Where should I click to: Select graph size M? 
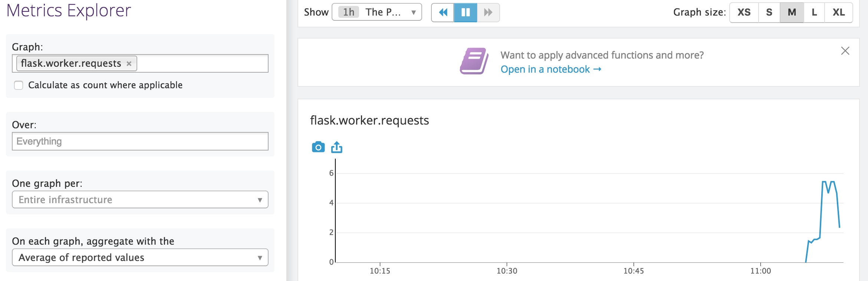coord(792,13)
